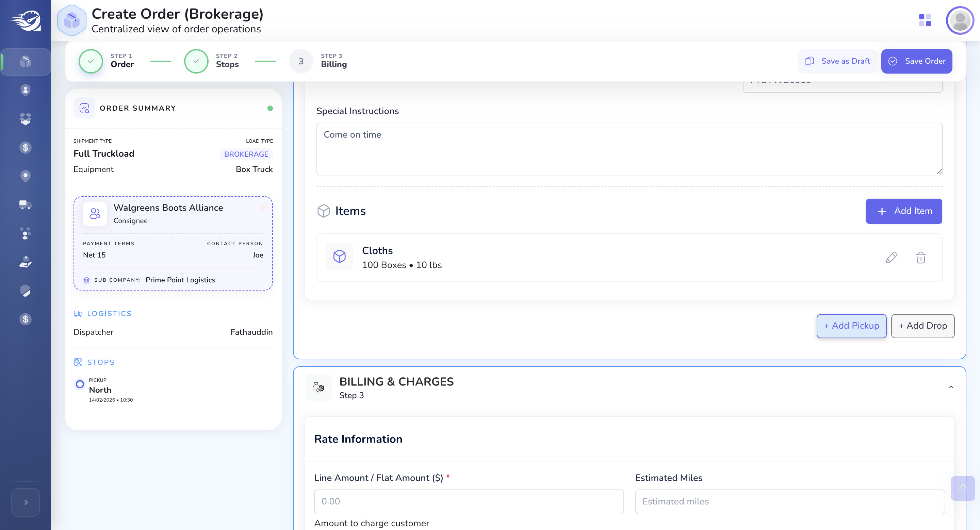This screenshot has height=530, width=980.
Task: Expand the sidebar with arrow toggle
Action: coord(26,502)
